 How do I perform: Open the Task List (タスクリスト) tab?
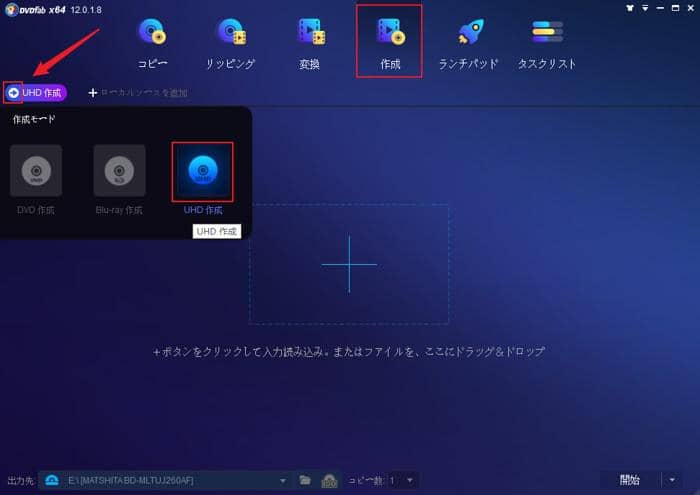pyautogui.click(x=547, y=43)
